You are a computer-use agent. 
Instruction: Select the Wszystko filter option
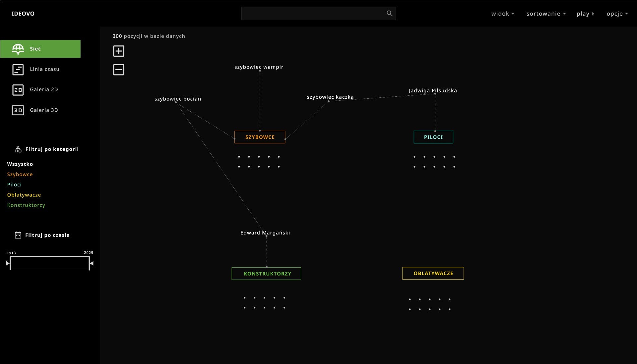(20, 164)
